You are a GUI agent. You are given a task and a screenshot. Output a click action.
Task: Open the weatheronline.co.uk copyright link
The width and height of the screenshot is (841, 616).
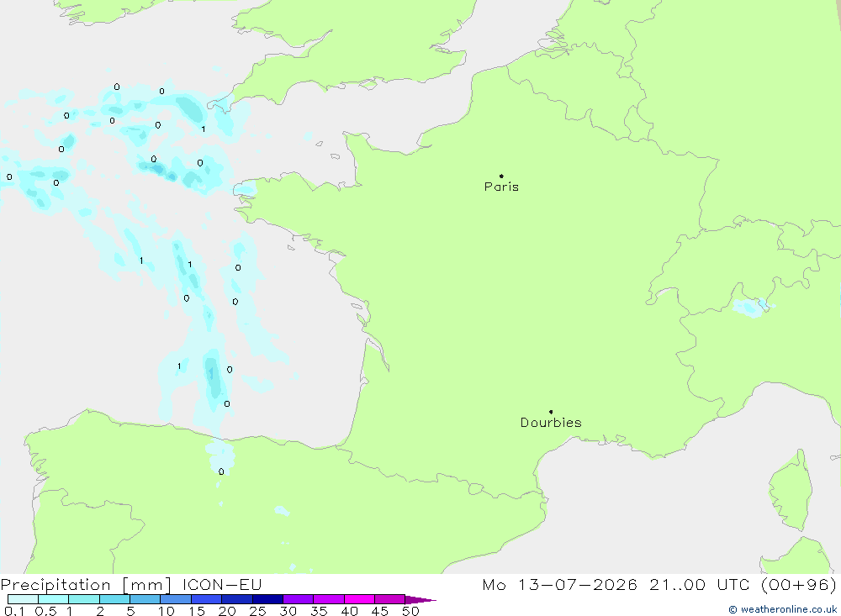(782, 609)
